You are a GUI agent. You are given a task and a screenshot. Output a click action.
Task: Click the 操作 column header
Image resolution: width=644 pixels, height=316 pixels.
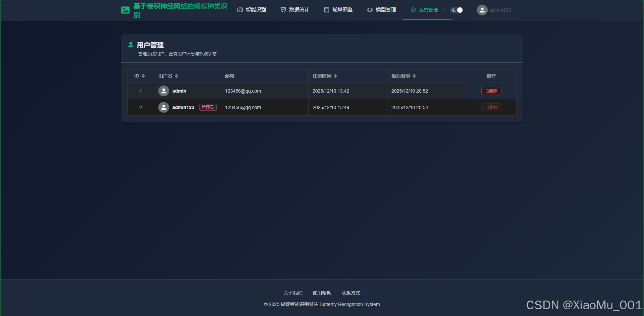[x=491, y=76]
